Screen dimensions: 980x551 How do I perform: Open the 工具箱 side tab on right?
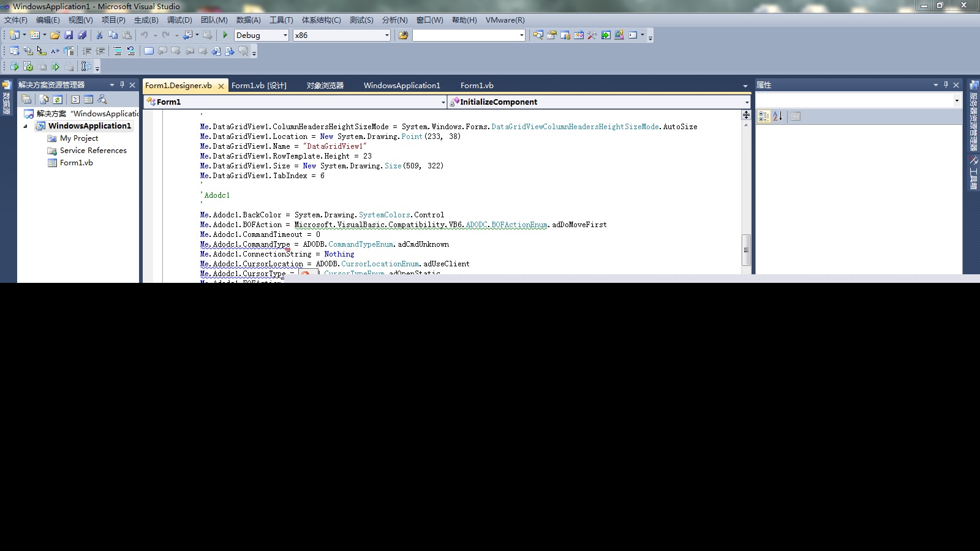[x=973, y=173]
